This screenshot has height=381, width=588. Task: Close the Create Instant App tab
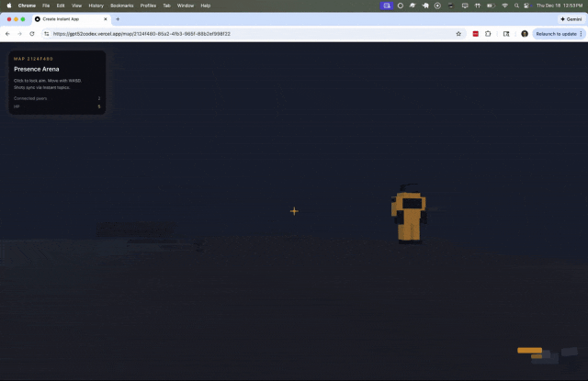(x=106, y=19)
